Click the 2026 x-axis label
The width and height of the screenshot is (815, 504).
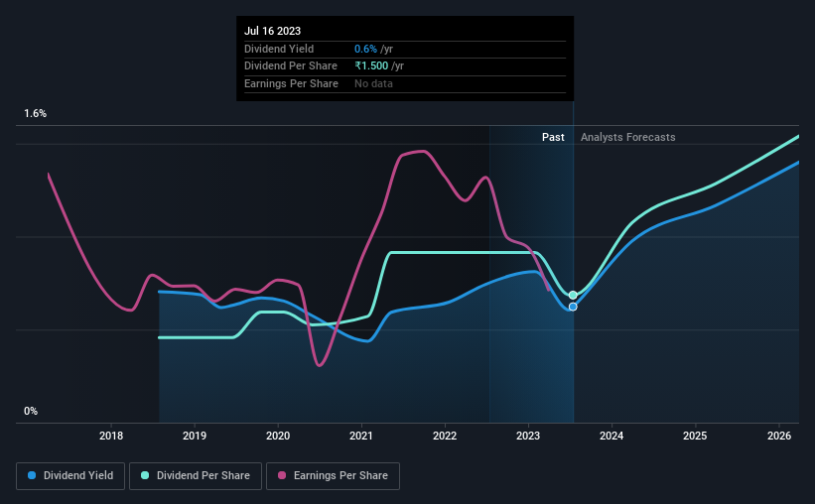(779, 436)
